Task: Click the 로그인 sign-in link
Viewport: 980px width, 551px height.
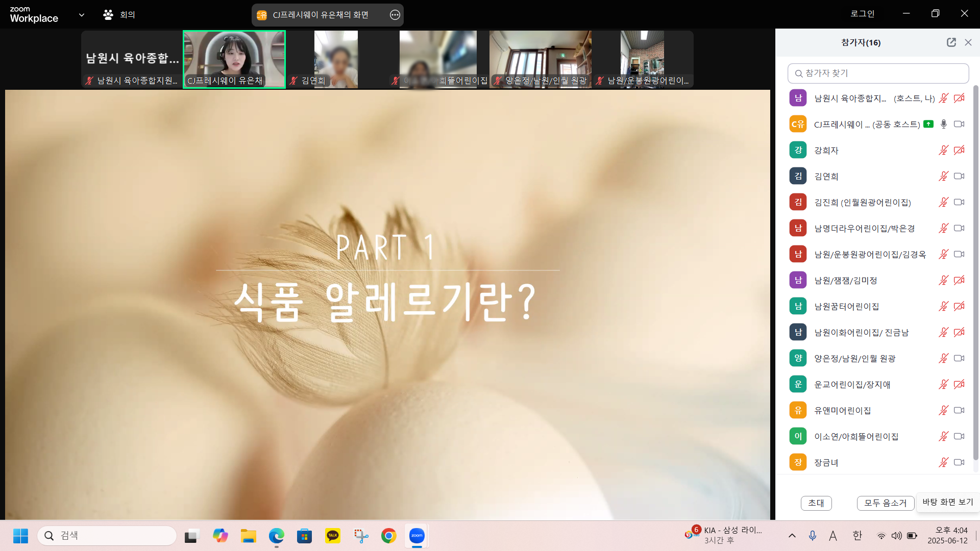Action: tap(862, 14)
